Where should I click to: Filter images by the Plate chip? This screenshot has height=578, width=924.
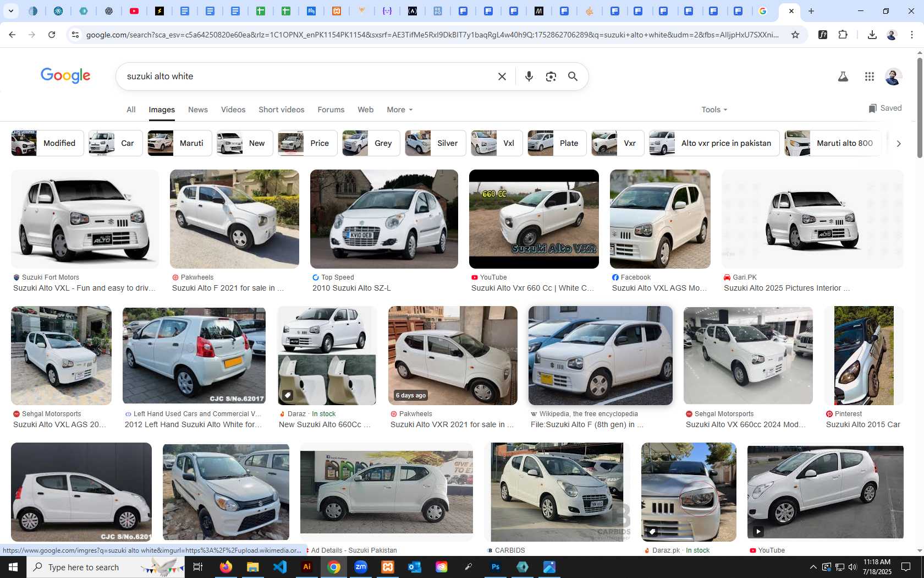coord(557,143)
